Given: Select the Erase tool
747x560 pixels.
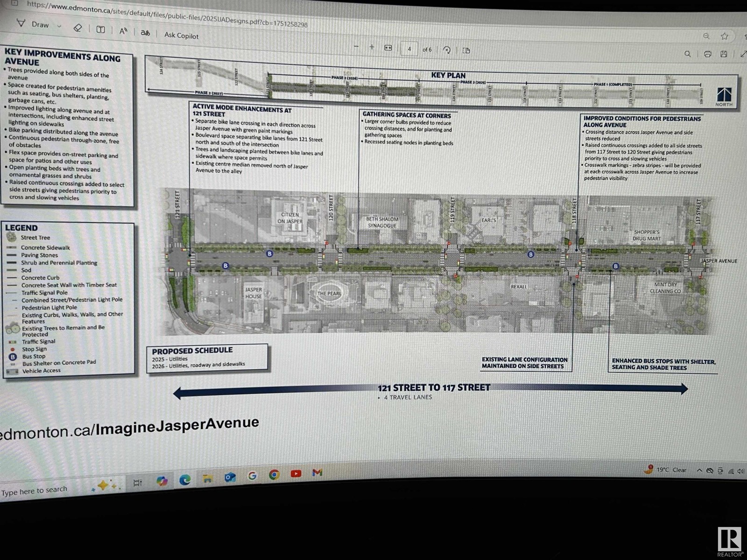Looking at the screenshot, I should pos(78,28).
